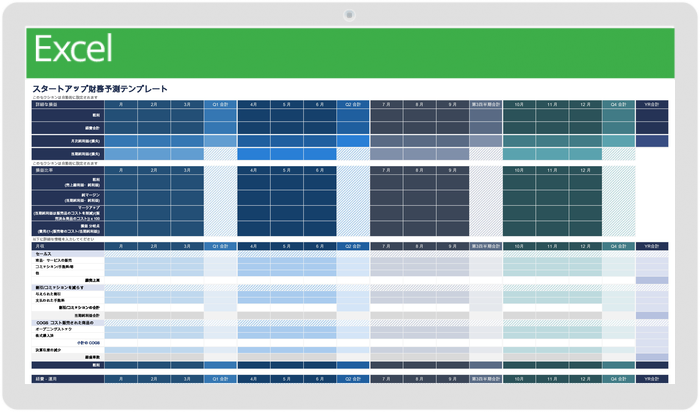Click 12月 header in the 月収 table
The width and height of the screenshot is (700, 412).
tap(585, 246)
